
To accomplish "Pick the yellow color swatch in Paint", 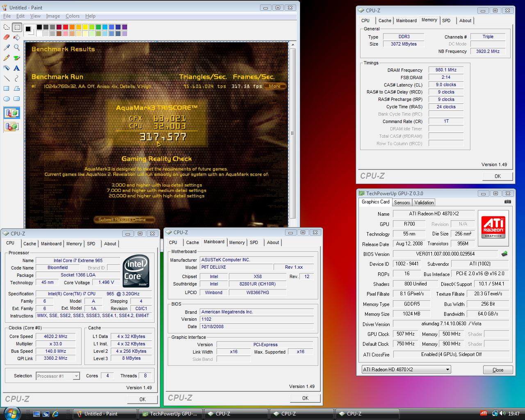I will 85,27.
